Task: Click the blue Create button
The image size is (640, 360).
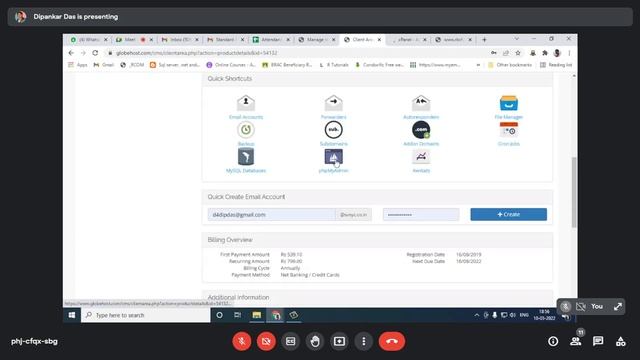Action: coord(509,215)
